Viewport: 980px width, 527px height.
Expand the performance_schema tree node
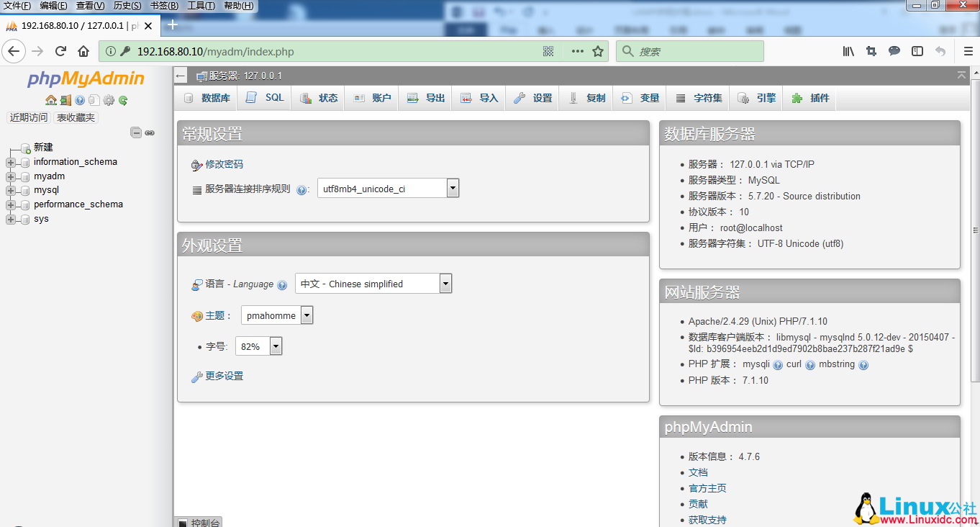[x=11, y=204]
